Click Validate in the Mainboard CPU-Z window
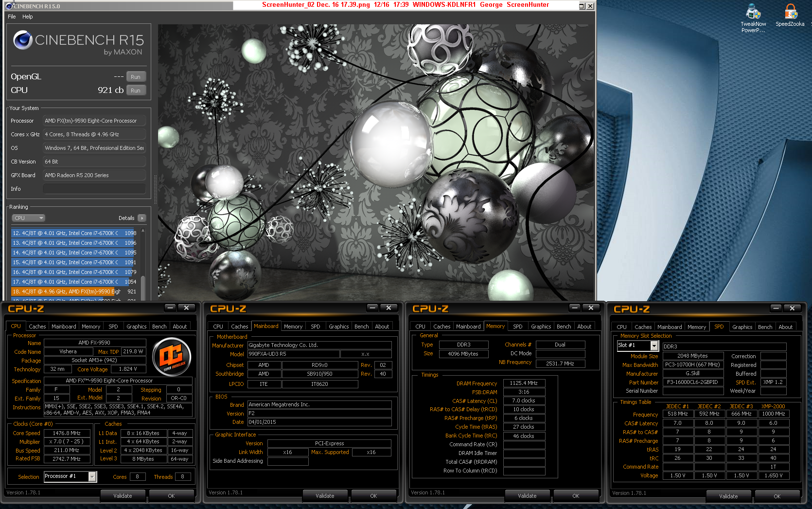Image resolution: width=812 pixels, height=509 pixels. tap(325, 496)
